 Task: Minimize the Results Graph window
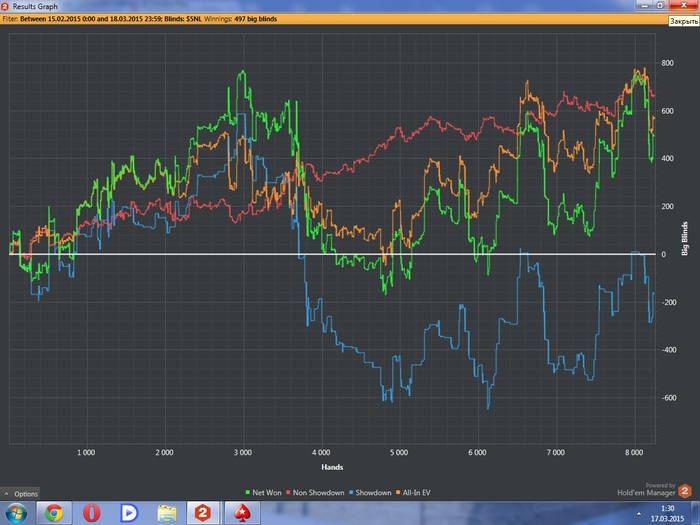coord(644,5)
